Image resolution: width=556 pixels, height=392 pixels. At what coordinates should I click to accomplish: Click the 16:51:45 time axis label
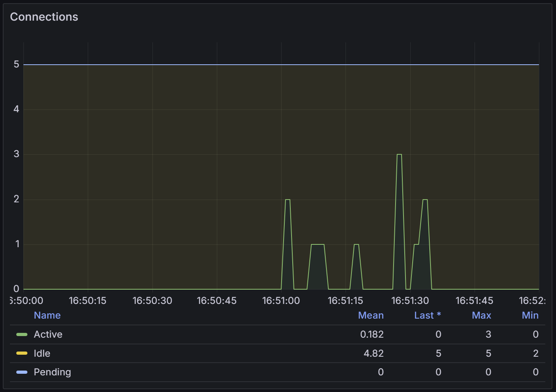475,301
